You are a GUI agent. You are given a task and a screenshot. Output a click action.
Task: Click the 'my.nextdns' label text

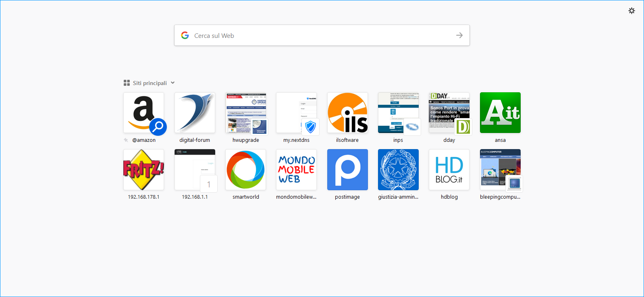[x=296, y=140]
